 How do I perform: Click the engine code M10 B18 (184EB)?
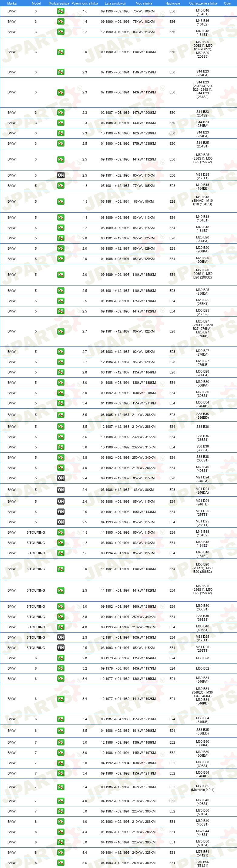click(202, 187)
